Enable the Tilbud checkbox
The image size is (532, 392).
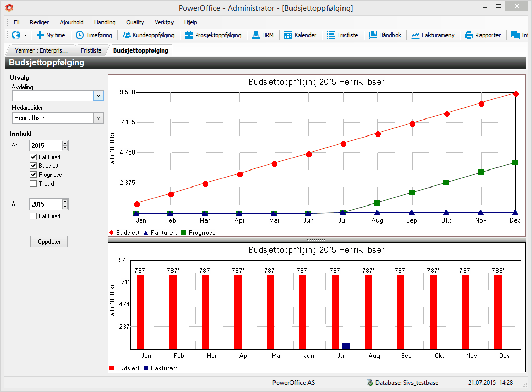click(33, 183)
